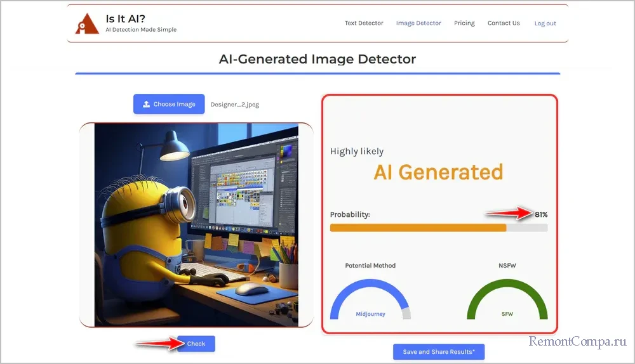635x364 pixels.
Task: Click the Is It AI? site title
Action: 125,18
